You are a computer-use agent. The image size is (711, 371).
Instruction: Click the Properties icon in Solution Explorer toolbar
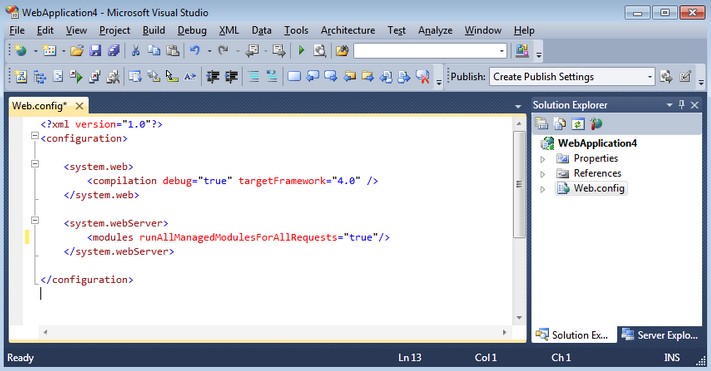(541, 124)
